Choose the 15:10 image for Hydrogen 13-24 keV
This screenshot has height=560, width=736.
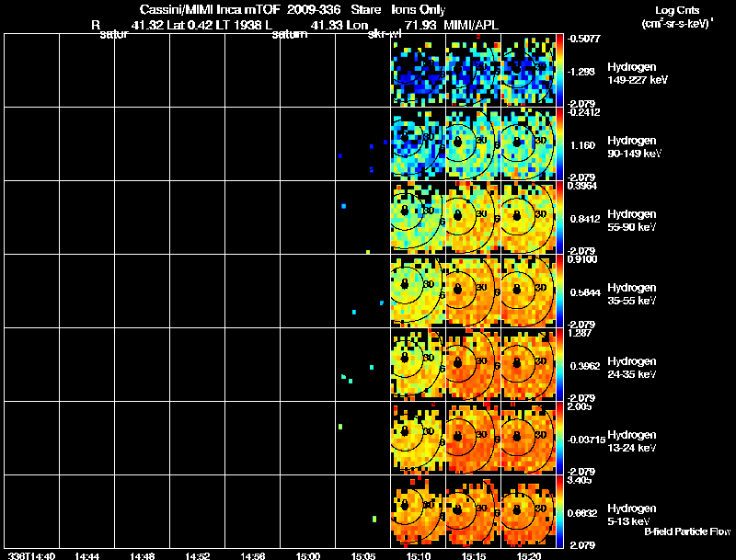(x=418, y=439)
